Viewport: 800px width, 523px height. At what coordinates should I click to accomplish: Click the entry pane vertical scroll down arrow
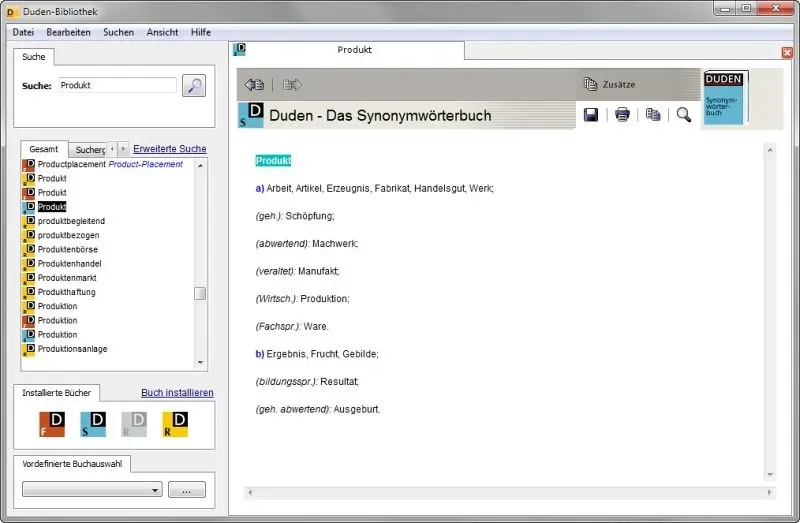coord(770,475)
